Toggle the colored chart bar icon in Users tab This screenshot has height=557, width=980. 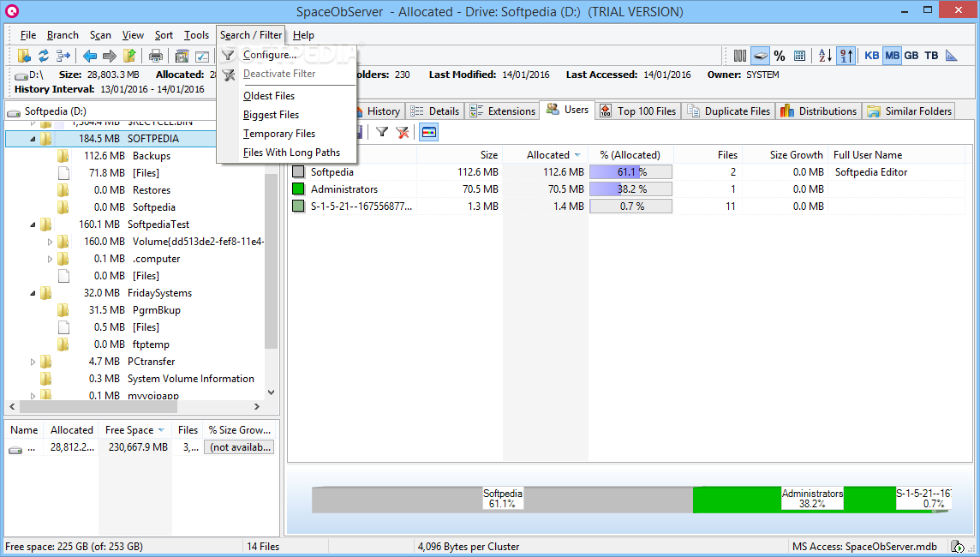coord(428,132)
